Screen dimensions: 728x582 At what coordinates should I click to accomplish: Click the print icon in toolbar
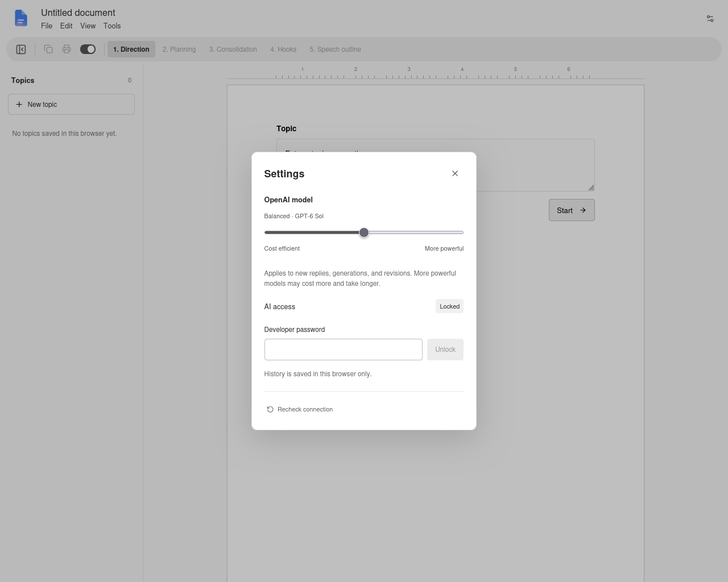click(x=67, y=49)
